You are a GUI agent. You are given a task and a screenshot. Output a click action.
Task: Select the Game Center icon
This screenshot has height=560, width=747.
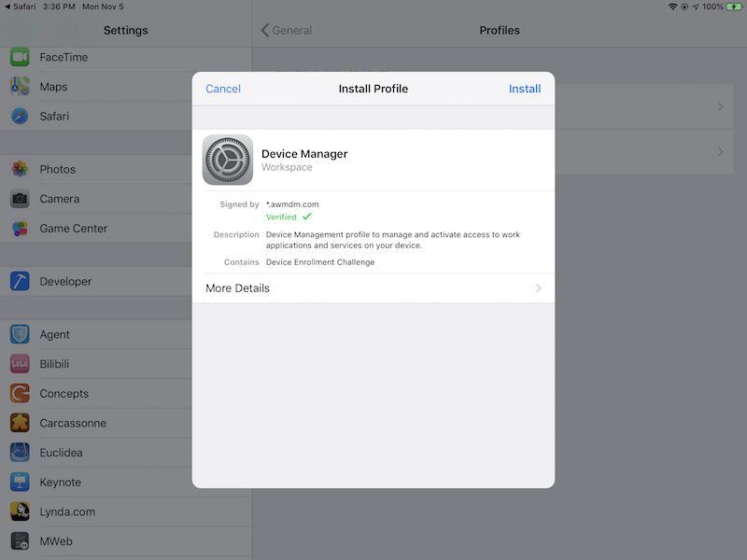20,229
